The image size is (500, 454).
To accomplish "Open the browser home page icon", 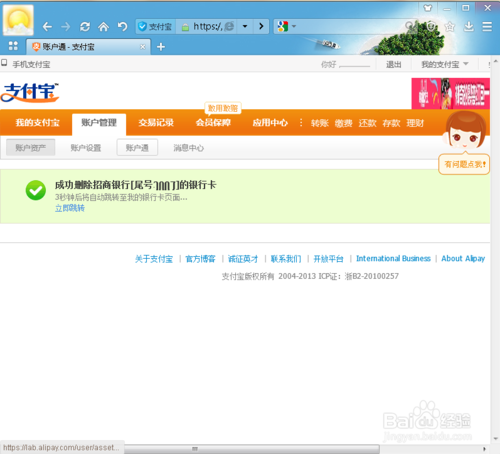I will click(x=104, y=26).
